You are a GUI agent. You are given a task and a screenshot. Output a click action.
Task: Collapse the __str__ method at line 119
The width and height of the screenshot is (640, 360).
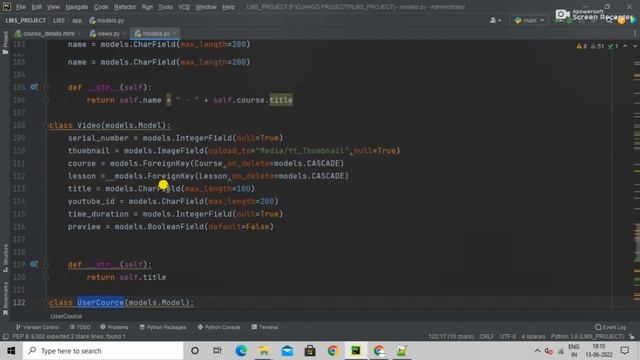click(x=46, y=264)
